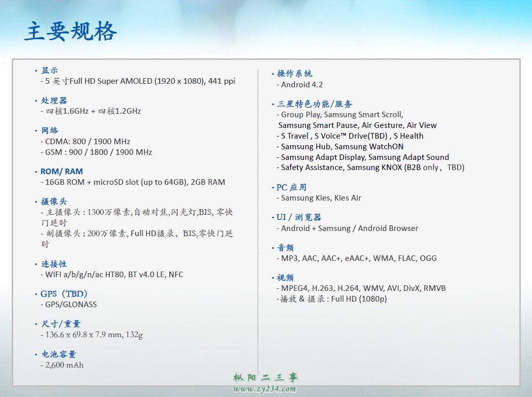Select the 显示 section heading
Viewport: 532px width, 397px height.
(x=49, y=71)
